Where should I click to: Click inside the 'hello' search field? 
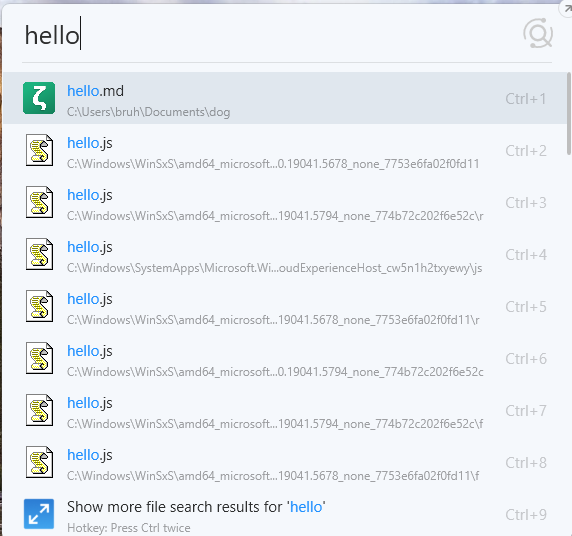click(x=270, y=35)
